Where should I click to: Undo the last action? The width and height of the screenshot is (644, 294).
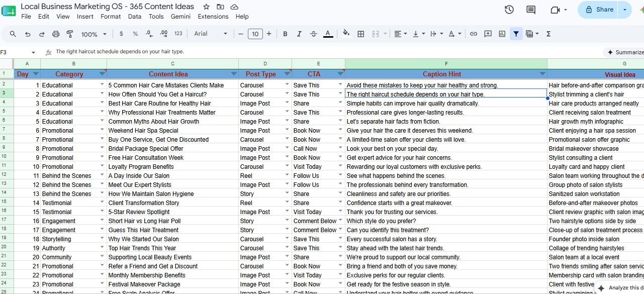[28, 34]
